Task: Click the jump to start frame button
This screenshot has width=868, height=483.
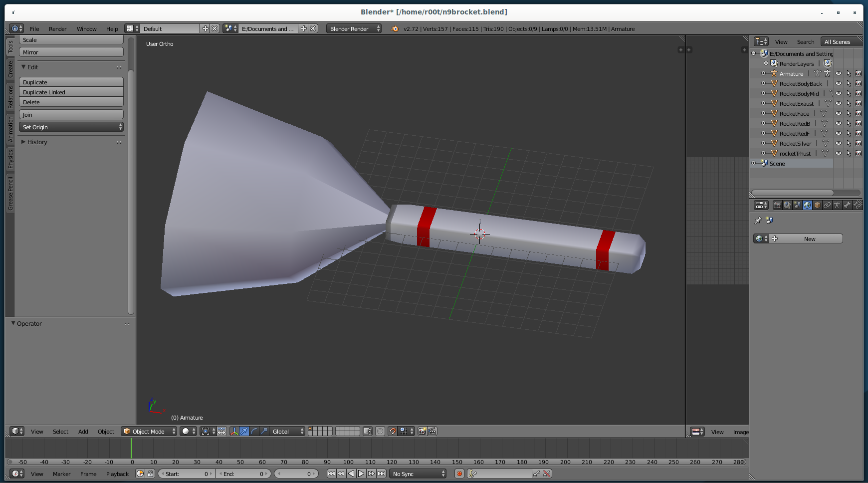Action: click(331, 474)
